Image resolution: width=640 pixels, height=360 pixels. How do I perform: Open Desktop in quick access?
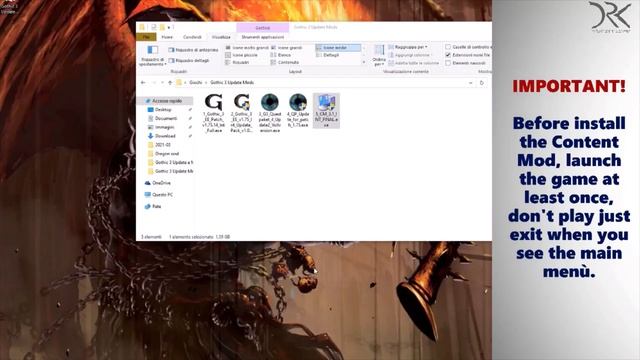163,109
